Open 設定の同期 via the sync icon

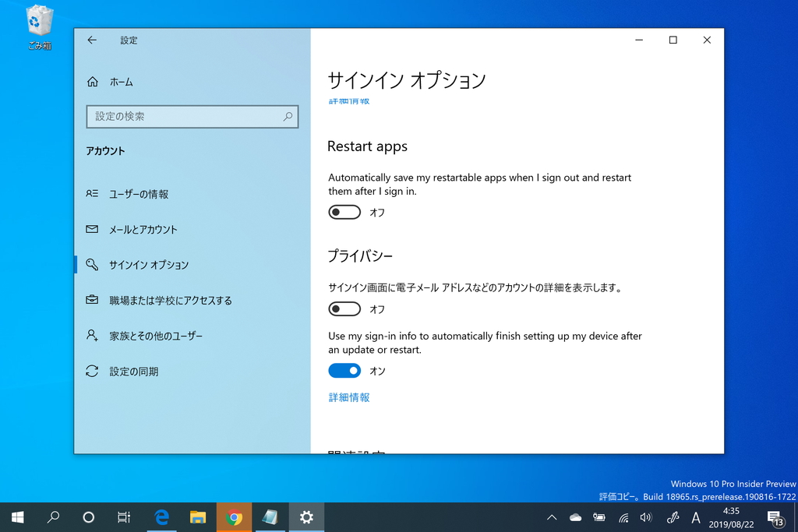coord(92,372)
